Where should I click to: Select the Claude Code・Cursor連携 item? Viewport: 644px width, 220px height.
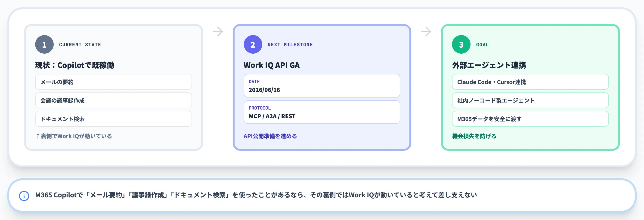530,82
